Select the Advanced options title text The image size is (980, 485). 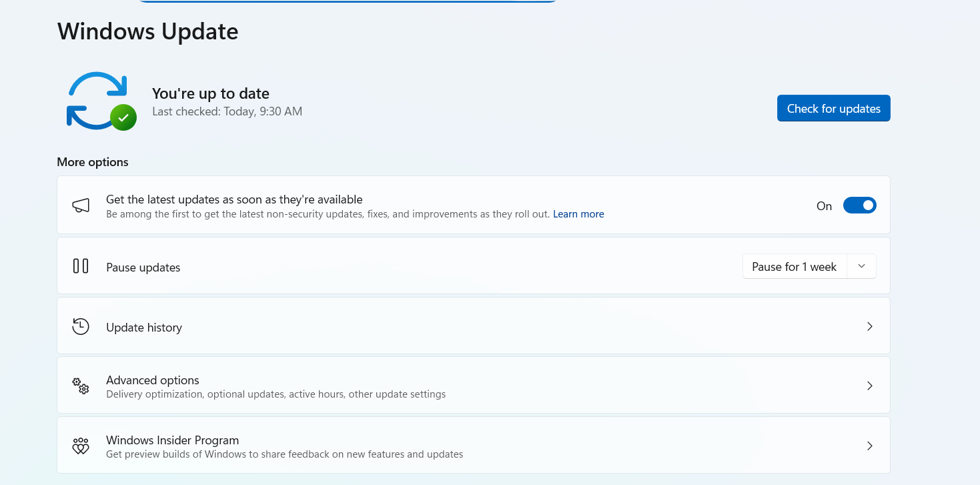point(153,380)
